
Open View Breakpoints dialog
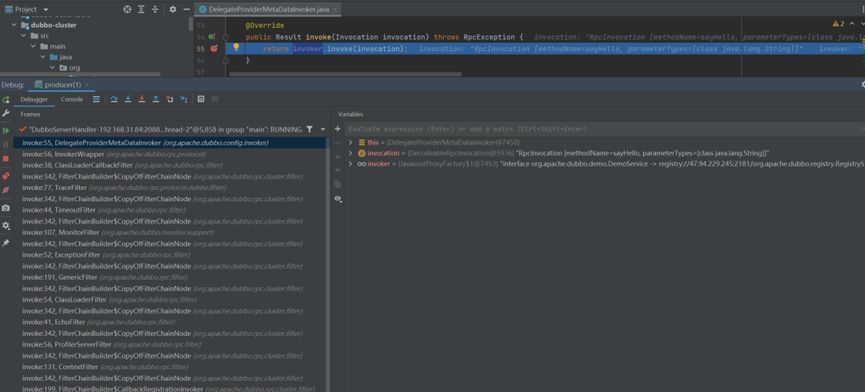tap(6, 176)
